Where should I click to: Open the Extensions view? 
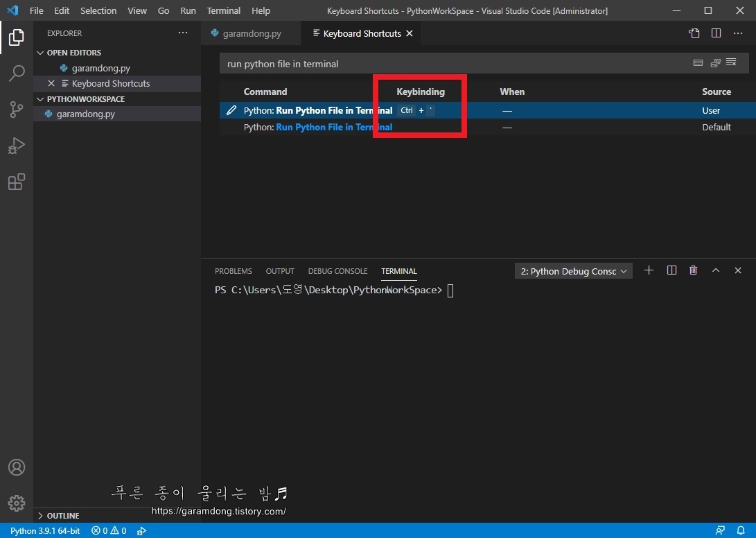tap(17, 182)
